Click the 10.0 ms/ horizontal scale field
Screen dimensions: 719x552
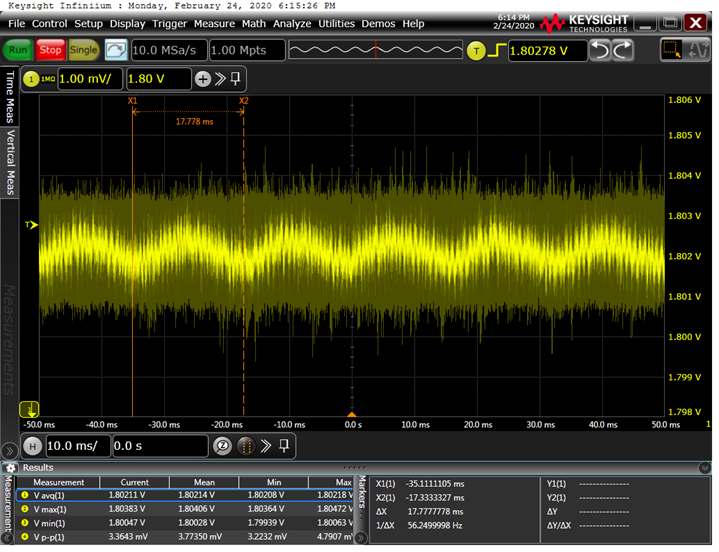coord(78,446)
